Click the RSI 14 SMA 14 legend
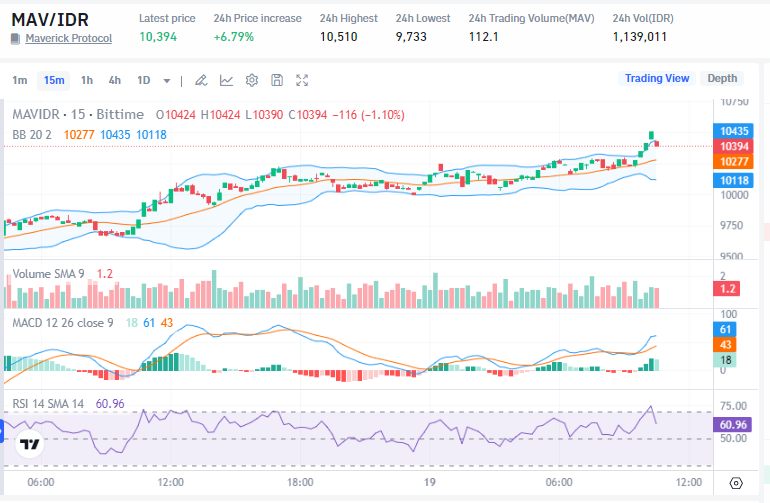Screen dimensions: 770x503 (48, 403)
